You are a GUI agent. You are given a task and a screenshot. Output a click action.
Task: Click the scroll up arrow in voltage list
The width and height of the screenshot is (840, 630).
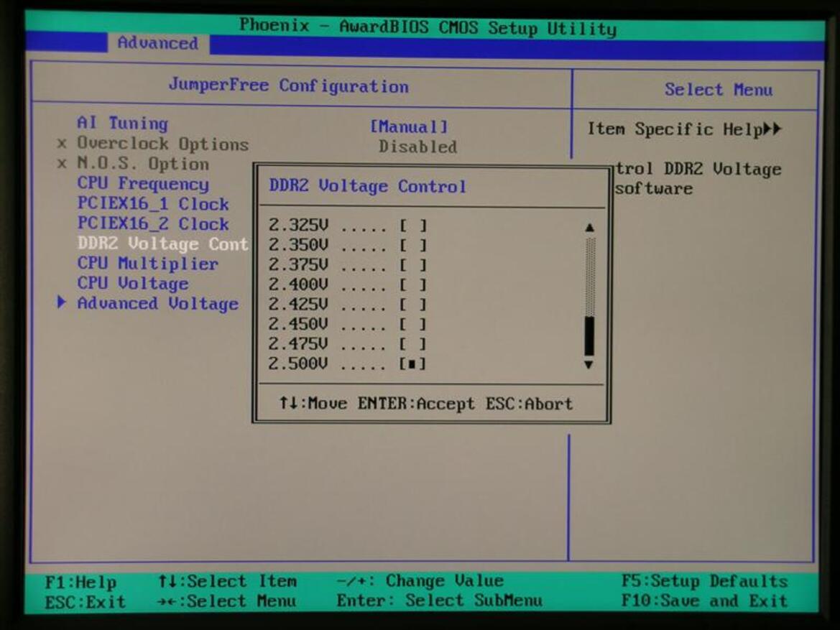point(589,228)
